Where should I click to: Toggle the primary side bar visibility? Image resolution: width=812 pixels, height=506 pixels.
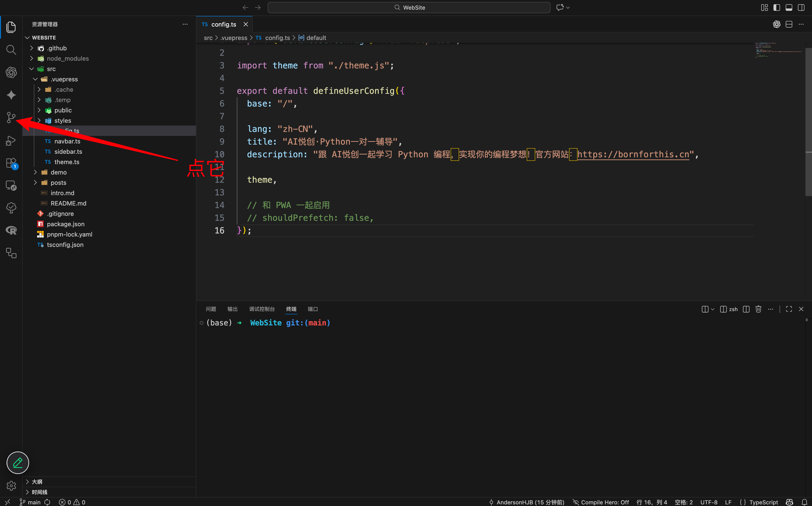pyautogui.click(x=777, y=7)
